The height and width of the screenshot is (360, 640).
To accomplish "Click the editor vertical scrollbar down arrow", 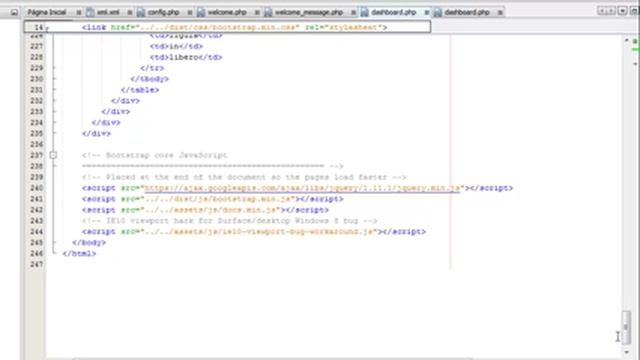I will pos(627,352).
